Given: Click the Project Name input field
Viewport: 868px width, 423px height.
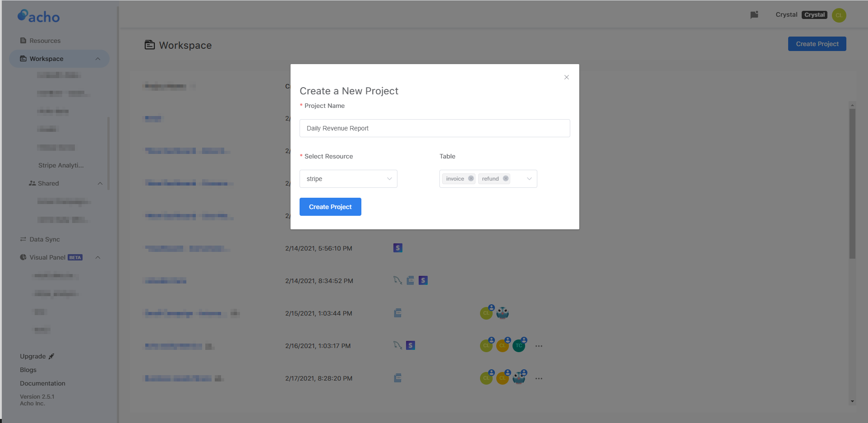Looking at the screenshot, I should click(x=434, y=128).
